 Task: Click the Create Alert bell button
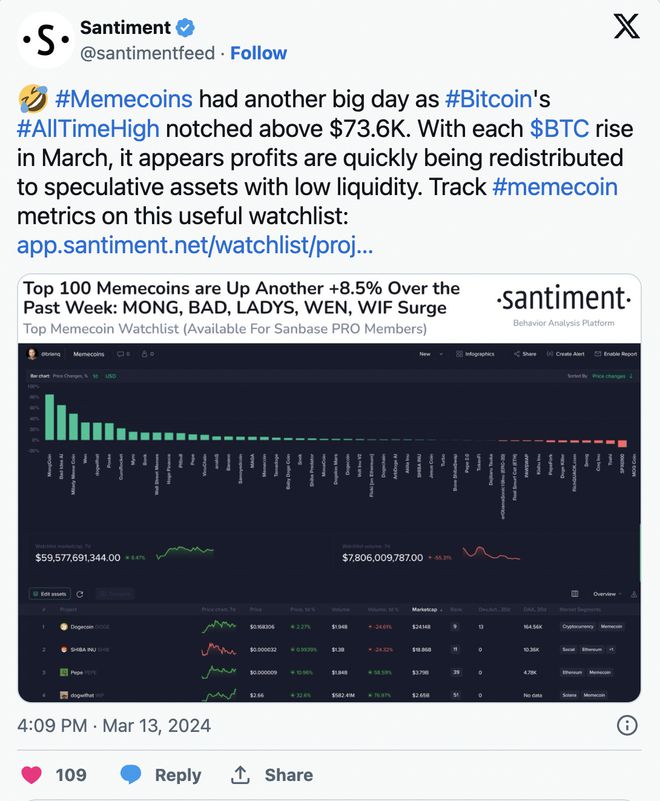pos(565,354)
